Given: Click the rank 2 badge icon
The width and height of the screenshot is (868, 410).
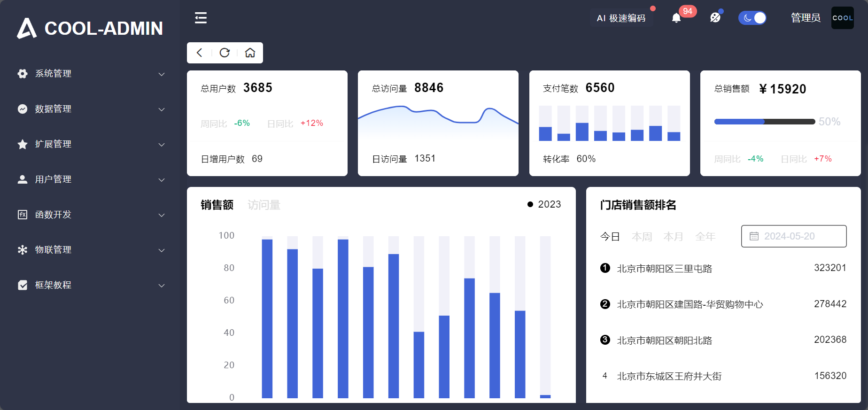Looking at the screenshot, I should click(x=605, y=304).
